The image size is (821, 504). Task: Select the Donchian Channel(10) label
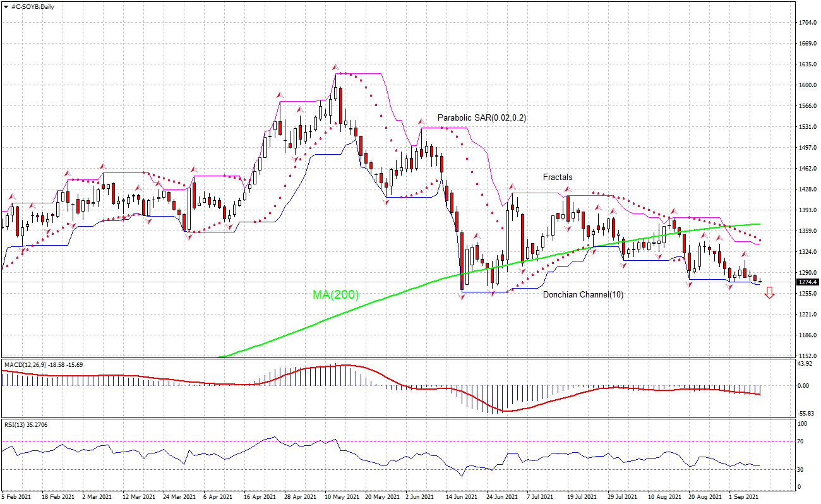coord(583,294)
